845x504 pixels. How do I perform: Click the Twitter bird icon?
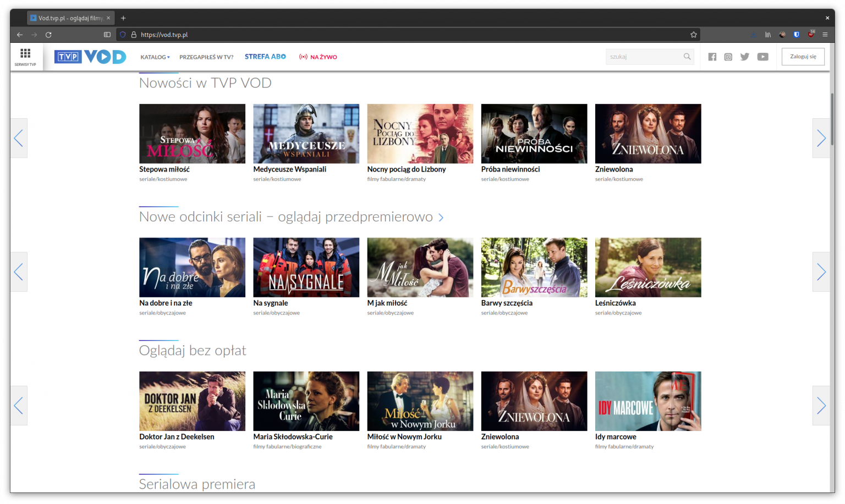tap(745, 57)
